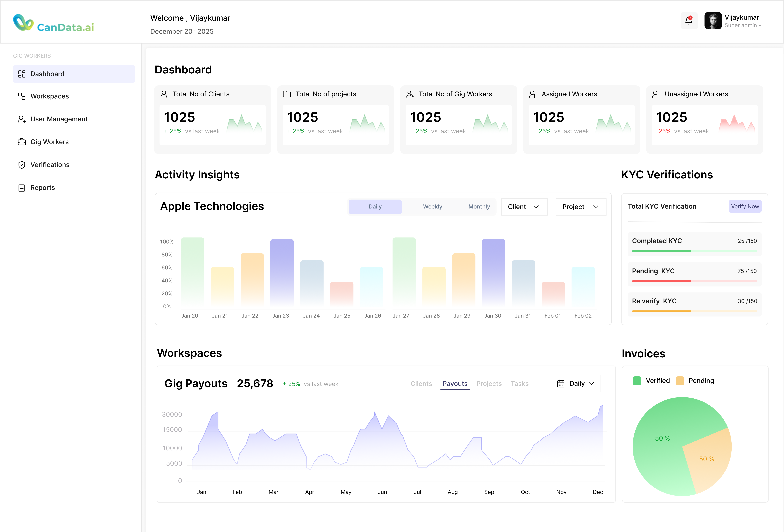The image size is (784, 532).
Task: Click the Jan 23 purple bar
Action: coord(282,273)
